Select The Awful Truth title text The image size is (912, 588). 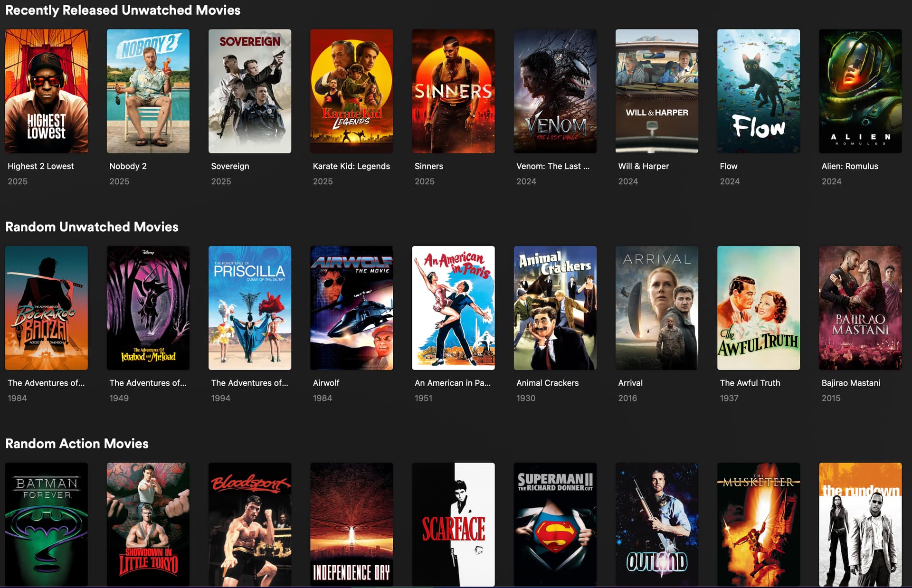(x=750, y=383)
